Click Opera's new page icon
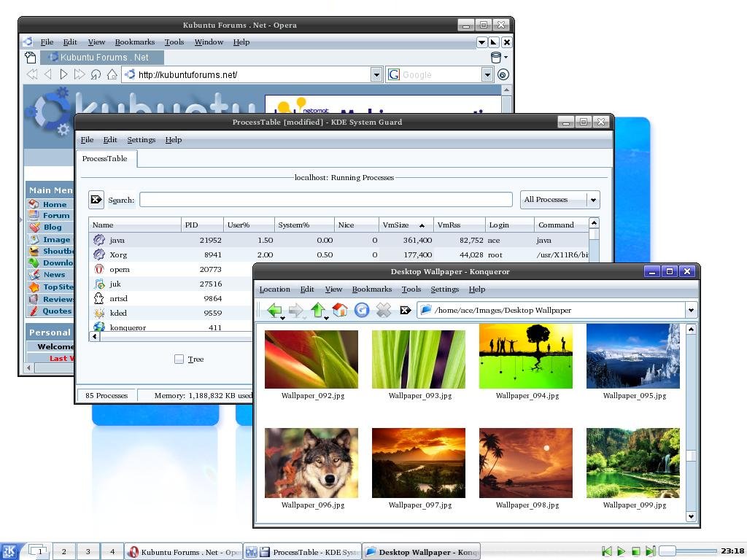747x560 pixels. click(x=31, y=58)
